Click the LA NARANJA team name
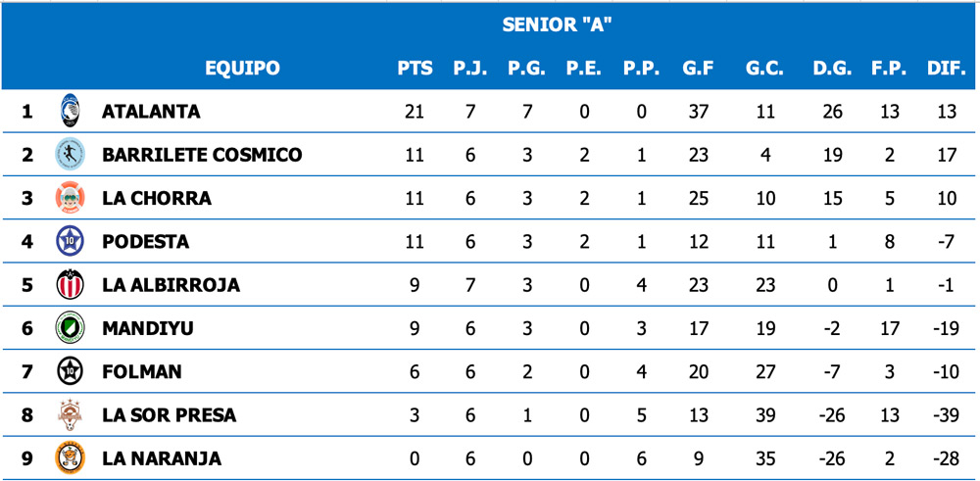Viewport: 980px width, 481px height. point(162,458)
